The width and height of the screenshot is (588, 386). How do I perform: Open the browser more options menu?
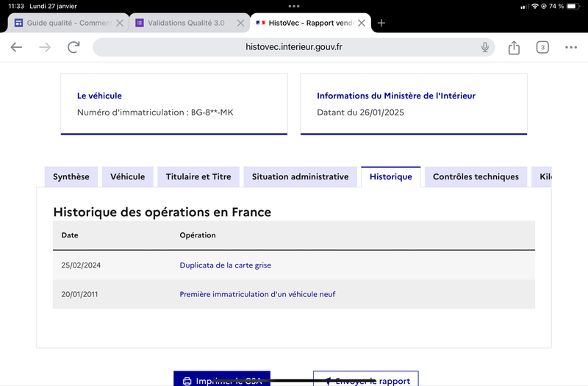(571, 47)
